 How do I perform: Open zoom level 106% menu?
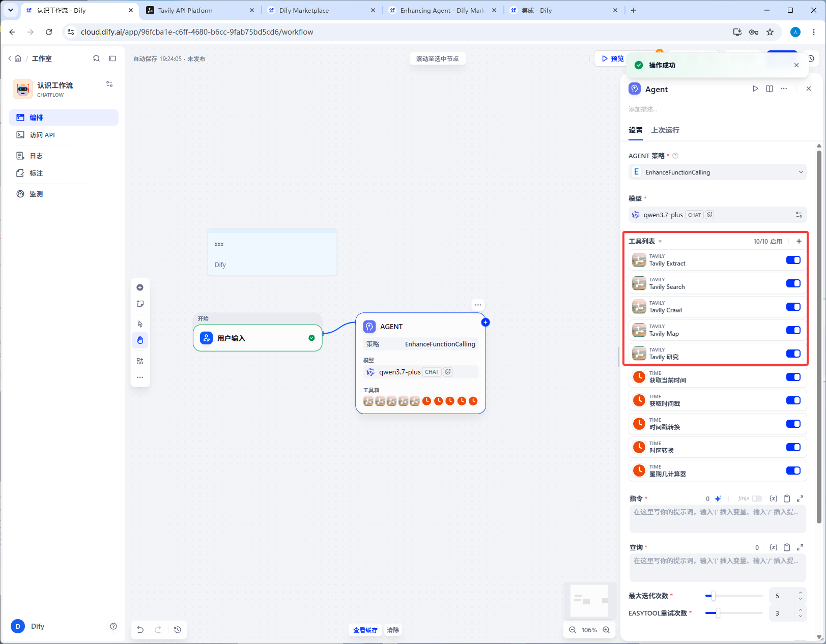tap(589, 630)
